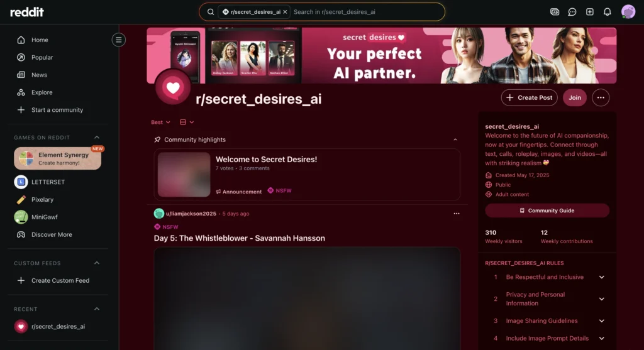Click the 12 Weekly contributions stat
644x350 pixels.
point(567,237)
